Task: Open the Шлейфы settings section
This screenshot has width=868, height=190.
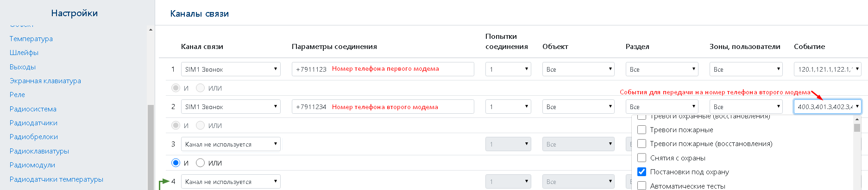Action: 24,53
